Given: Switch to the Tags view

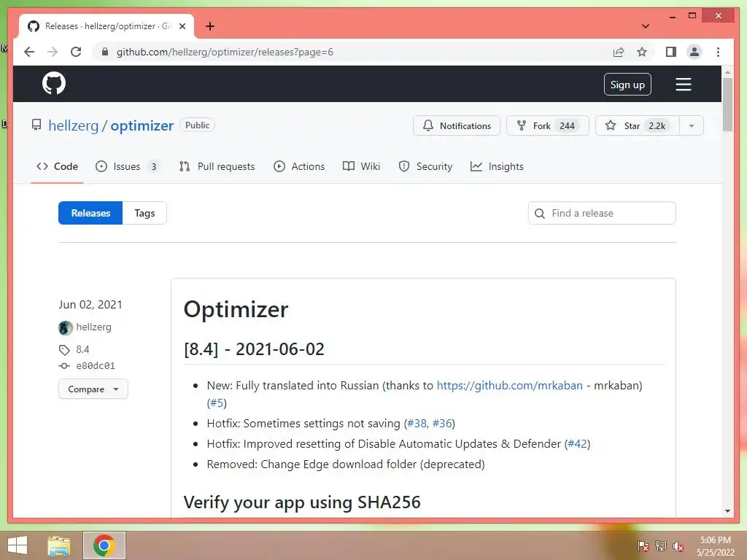Looking at the screenshot, I should pyautogui.click(x=144, y=213).
